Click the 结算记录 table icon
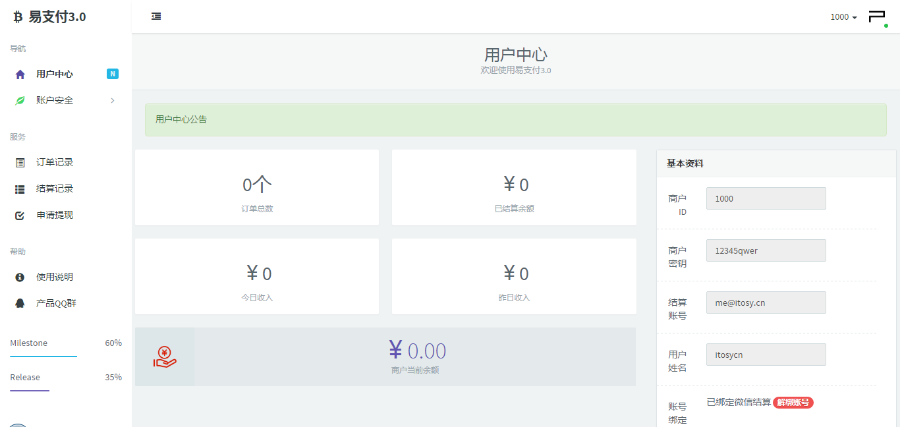 pos(20,189)
